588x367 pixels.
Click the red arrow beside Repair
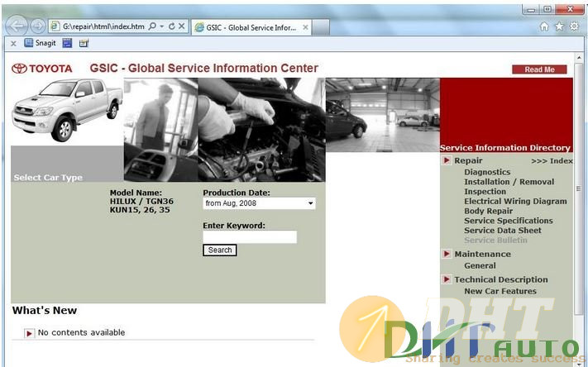click(x=447, y=160)
